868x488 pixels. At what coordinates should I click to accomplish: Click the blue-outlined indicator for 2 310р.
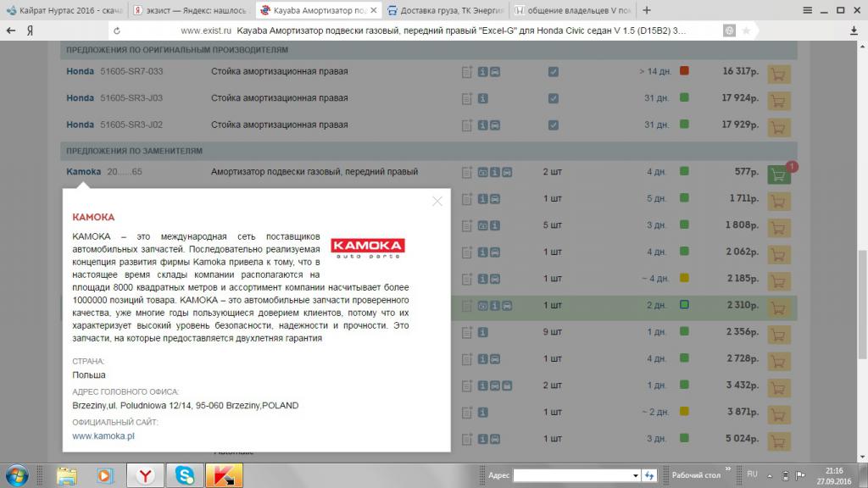coord(684,304)
